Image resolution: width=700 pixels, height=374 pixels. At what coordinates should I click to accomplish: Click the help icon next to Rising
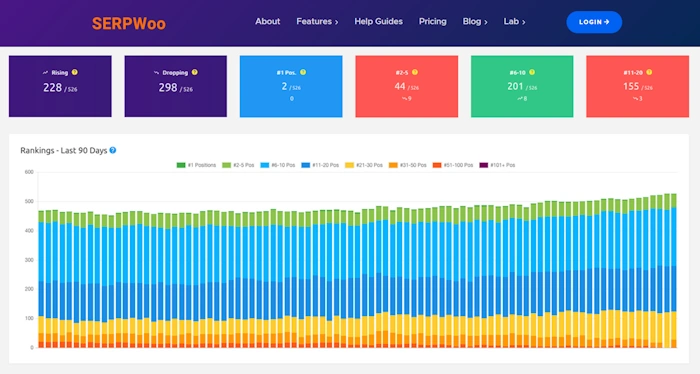click(x=75, y=72)
